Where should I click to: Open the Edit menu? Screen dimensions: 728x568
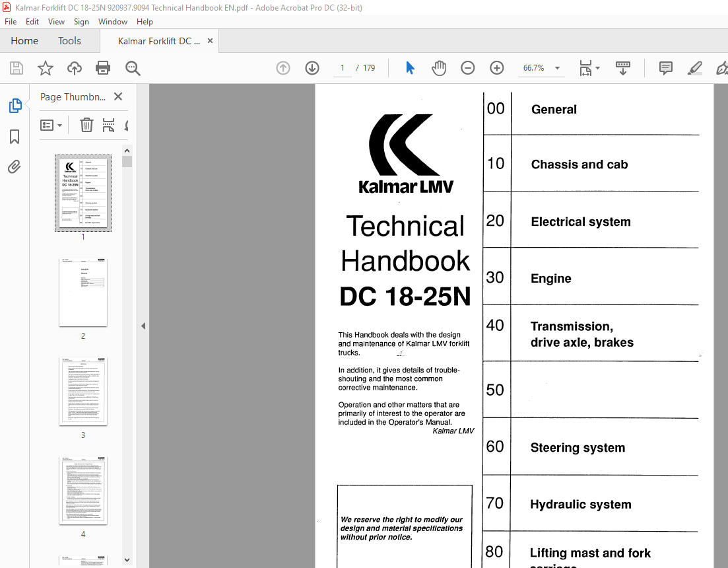pos(32,22)
